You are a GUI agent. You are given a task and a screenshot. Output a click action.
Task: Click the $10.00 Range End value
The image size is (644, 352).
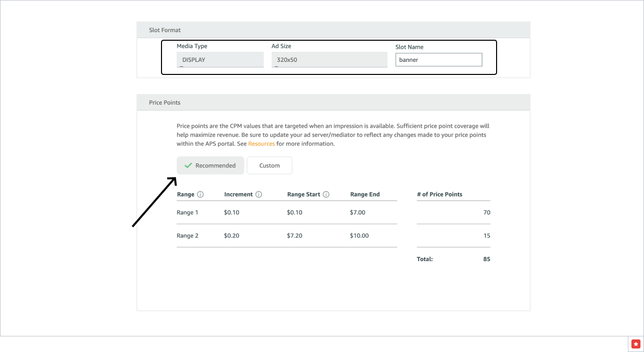click(359, 236)
